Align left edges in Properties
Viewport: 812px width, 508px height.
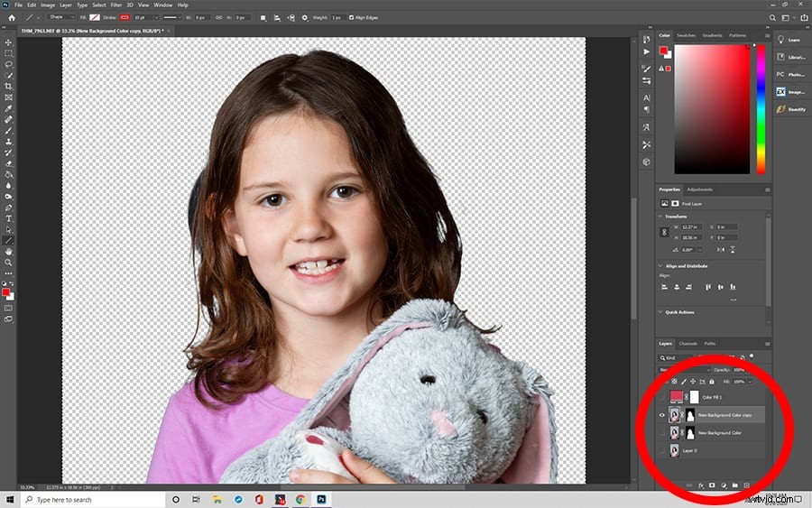pyautogui.click(x=664, y=287)
